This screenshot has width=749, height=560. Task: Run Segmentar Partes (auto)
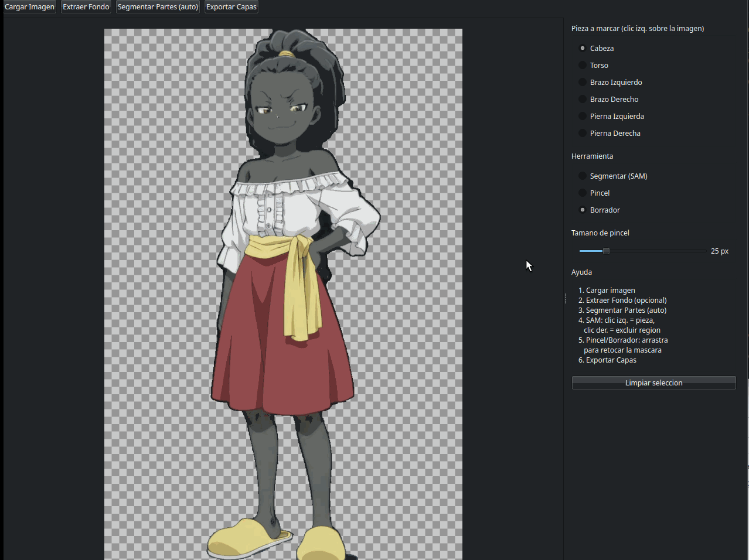pos(158,7)
